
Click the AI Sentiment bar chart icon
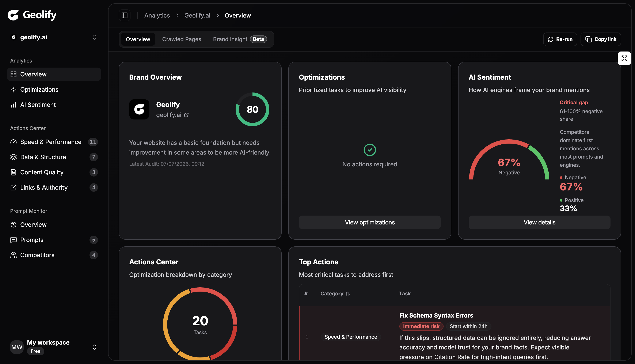14,105
